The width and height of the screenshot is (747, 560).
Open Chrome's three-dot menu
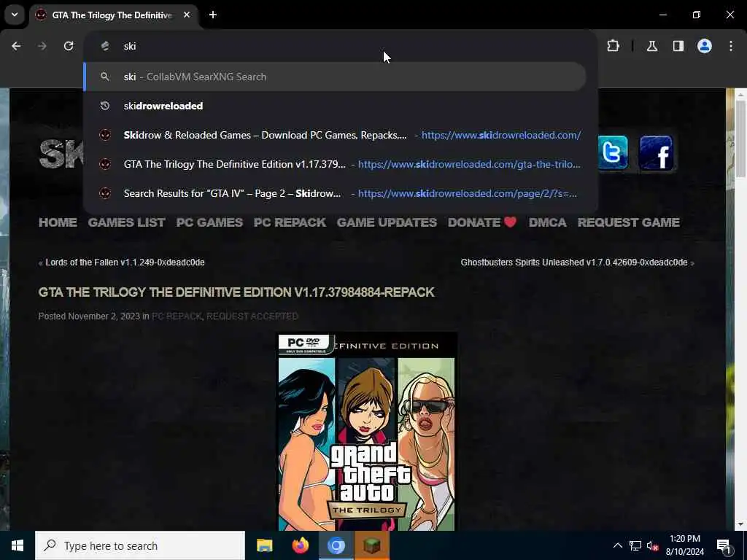pos(731,46)
